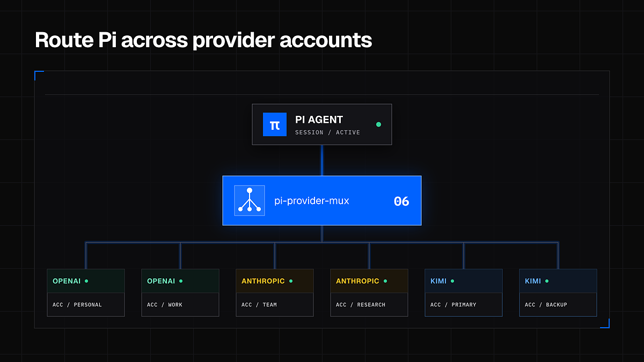This screenshot has height=362, width=644.
Task: Click the "PI AGENT" title text
Action: 319,120
